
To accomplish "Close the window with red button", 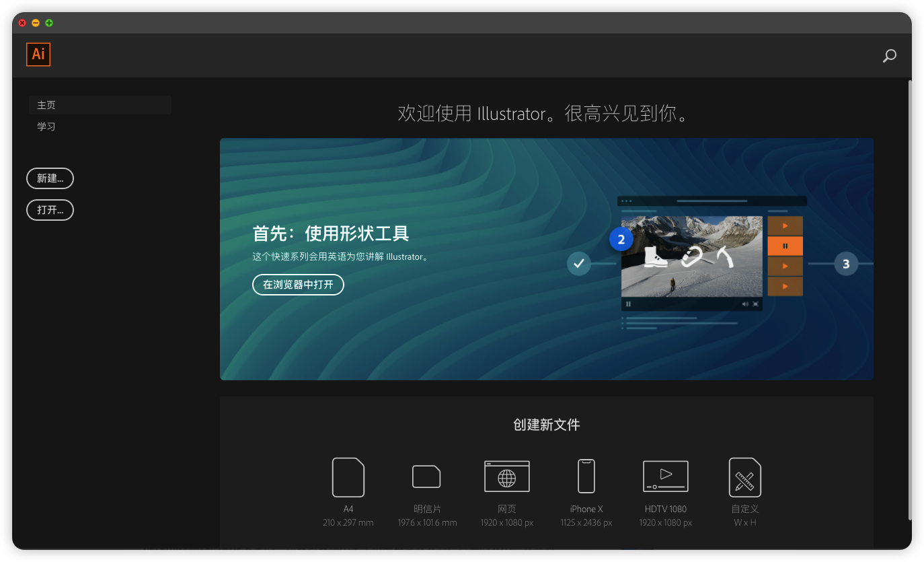I will pyautogui.click(x=22, y=23).
